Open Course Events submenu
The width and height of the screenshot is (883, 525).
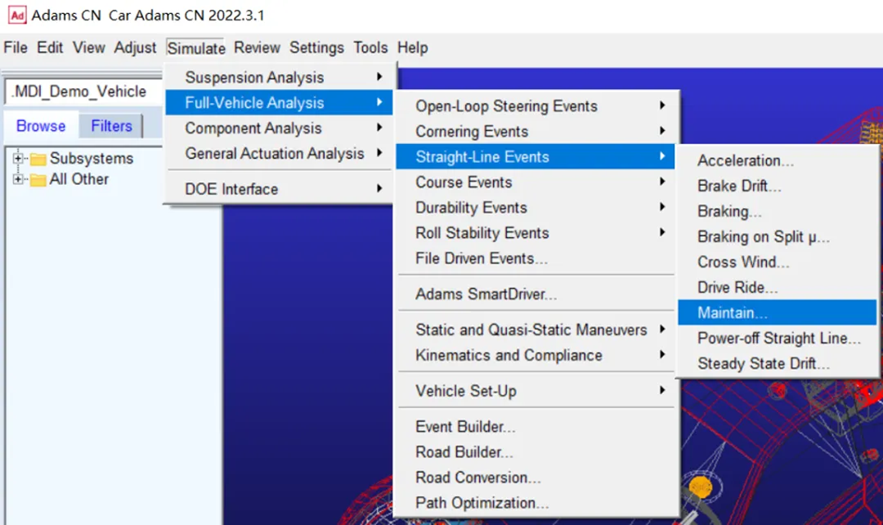536,182
